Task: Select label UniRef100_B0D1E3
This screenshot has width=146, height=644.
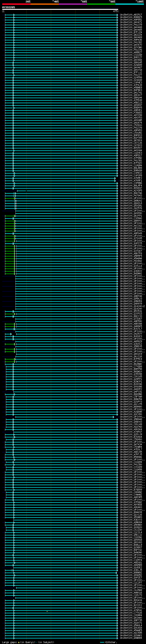Action: (131, 336)
